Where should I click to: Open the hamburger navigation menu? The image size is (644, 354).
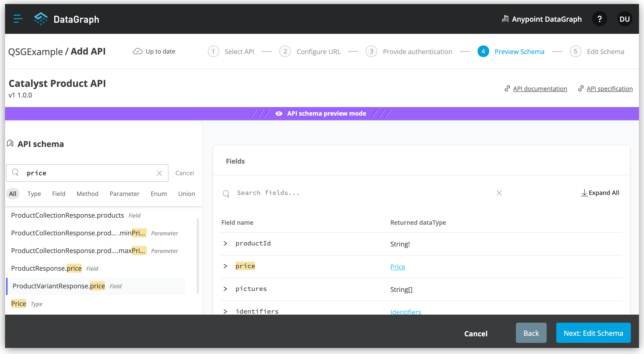tap(18, 19)
